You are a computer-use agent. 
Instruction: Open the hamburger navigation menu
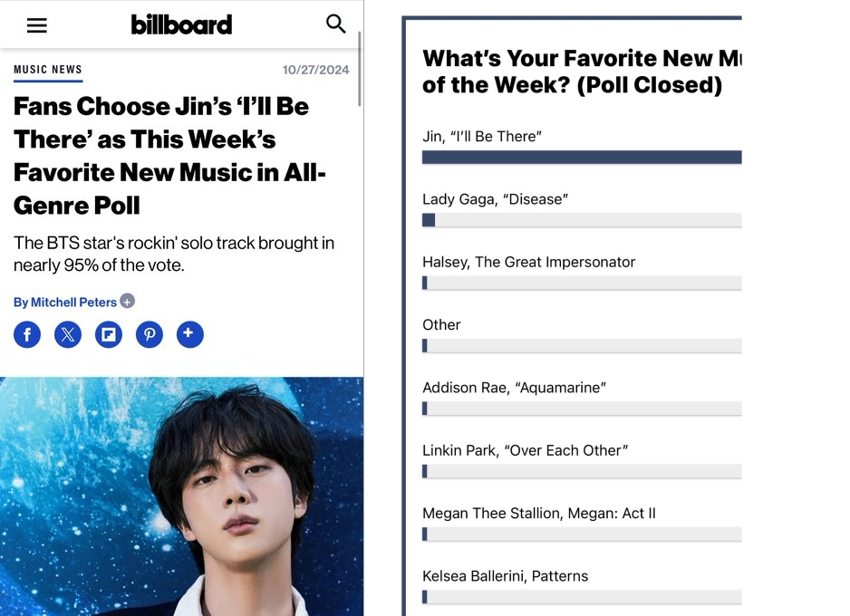(37, 25)
